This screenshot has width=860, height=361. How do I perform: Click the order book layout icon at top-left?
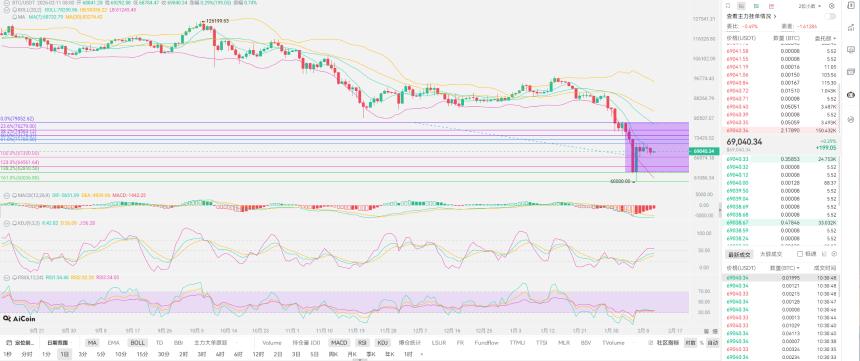[x=728, y=5]
